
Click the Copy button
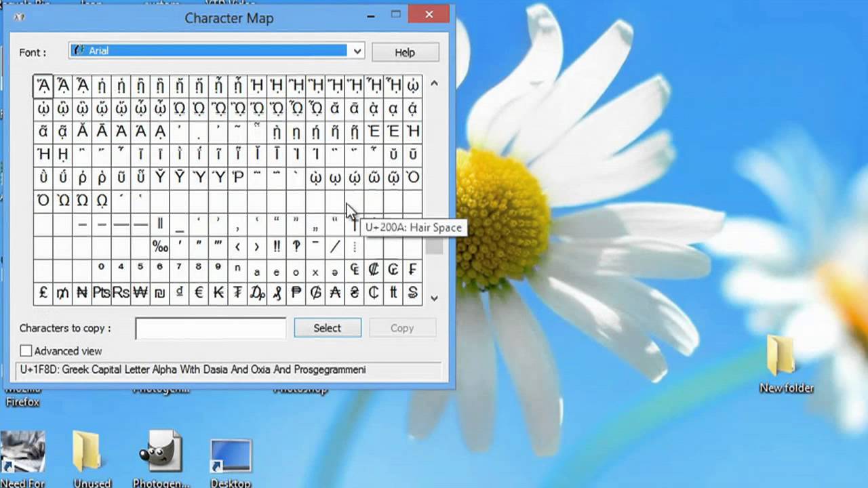pos(402,328)
